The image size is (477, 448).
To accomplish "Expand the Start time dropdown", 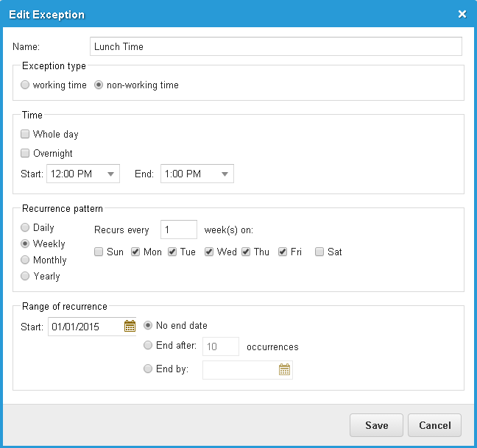I will point(110,174).
